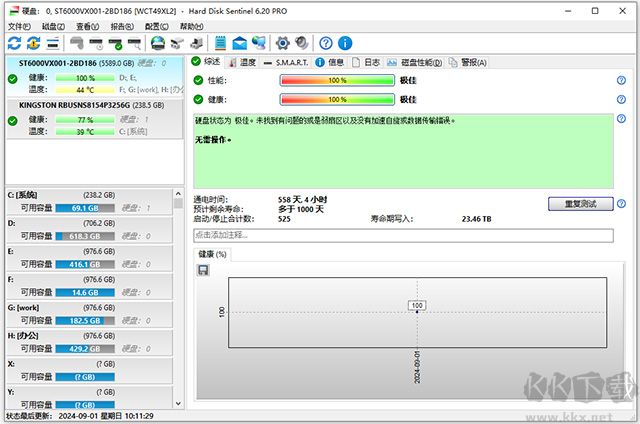640x424 pixels.
Task: Switch to the 温度 tab
Action: pos(242,62)
